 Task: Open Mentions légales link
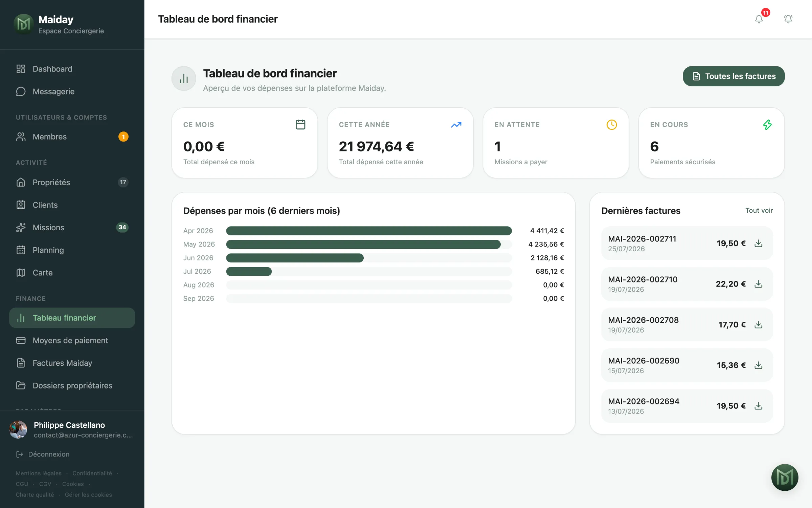39,473
